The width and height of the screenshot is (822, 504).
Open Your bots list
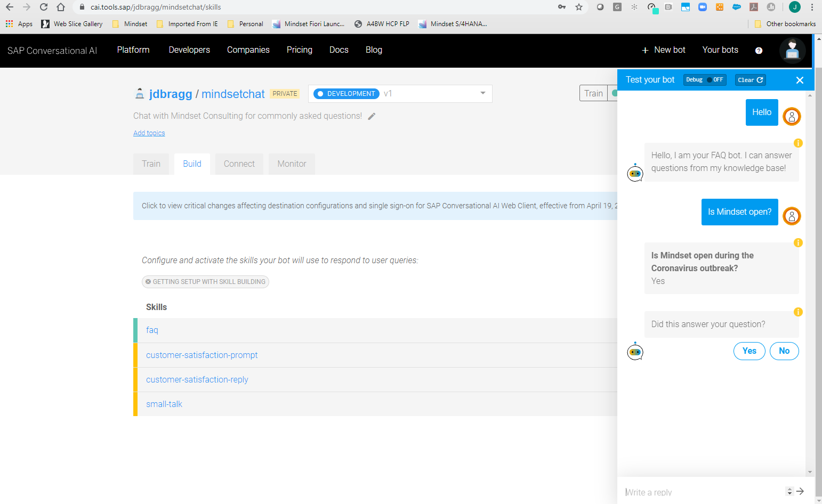click(720, 50)
